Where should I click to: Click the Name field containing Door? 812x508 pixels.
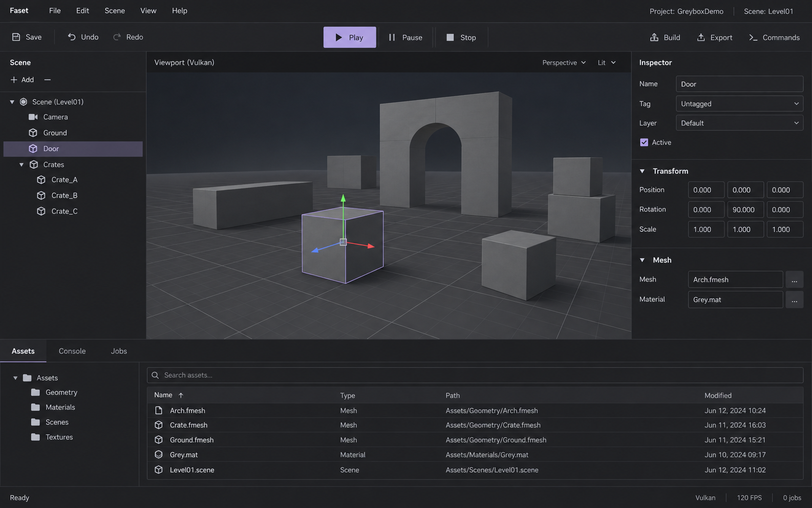739,84
